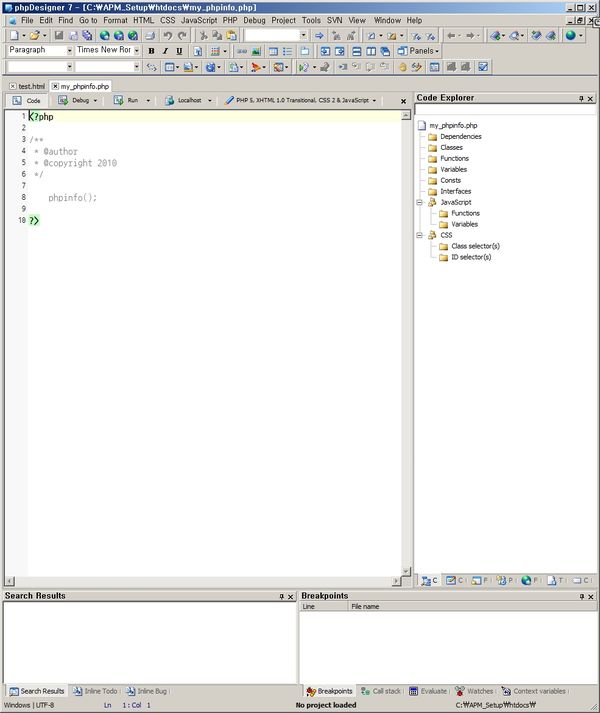Open the PHP menu

(x=230, y=20)
